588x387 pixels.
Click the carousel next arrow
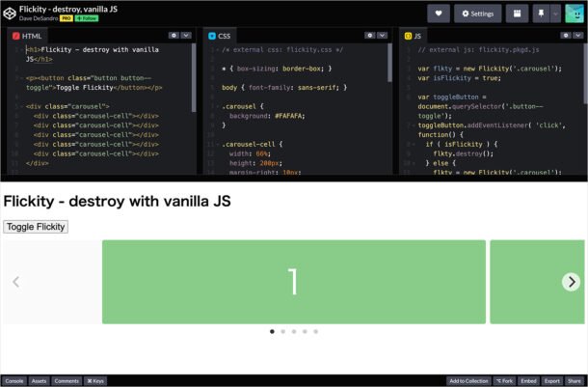tap(571, 282)
